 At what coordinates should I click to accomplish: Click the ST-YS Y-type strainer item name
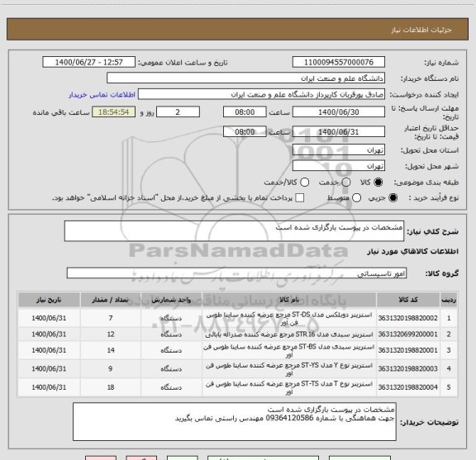coord(289,369)
